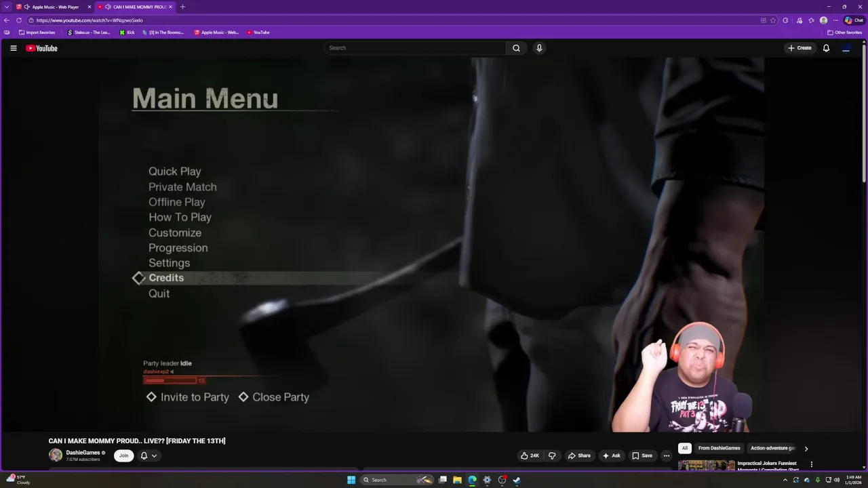Open In The Rooms bookmark
This screenshot has width=868, height=488.
point(163,33)
